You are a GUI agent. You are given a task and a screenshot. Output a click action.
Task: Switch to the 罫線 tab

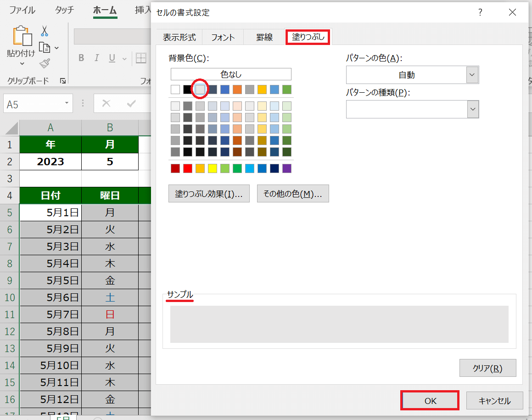264,37
